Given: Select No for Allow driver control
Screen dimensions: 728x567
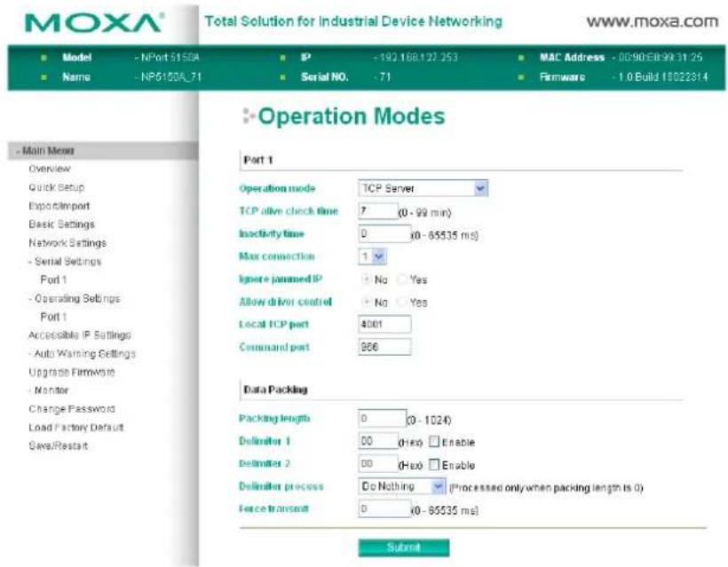Looking at the screenshot, I should click(x=367, y=302).
